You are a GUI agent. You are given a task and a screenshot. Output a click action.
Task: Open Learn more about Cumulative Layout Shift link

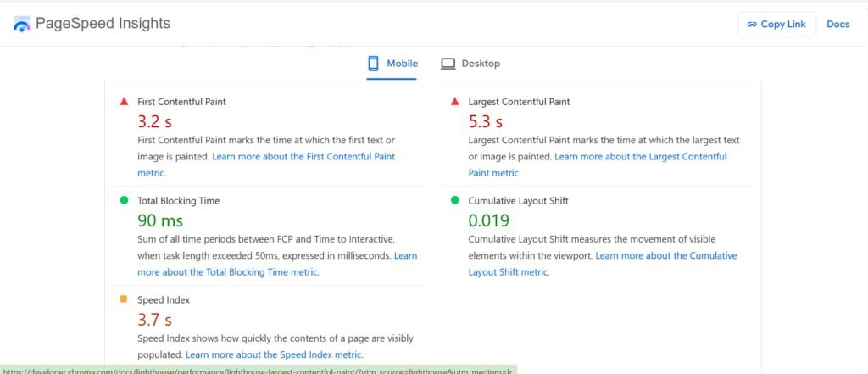click(x=603, y=264)
